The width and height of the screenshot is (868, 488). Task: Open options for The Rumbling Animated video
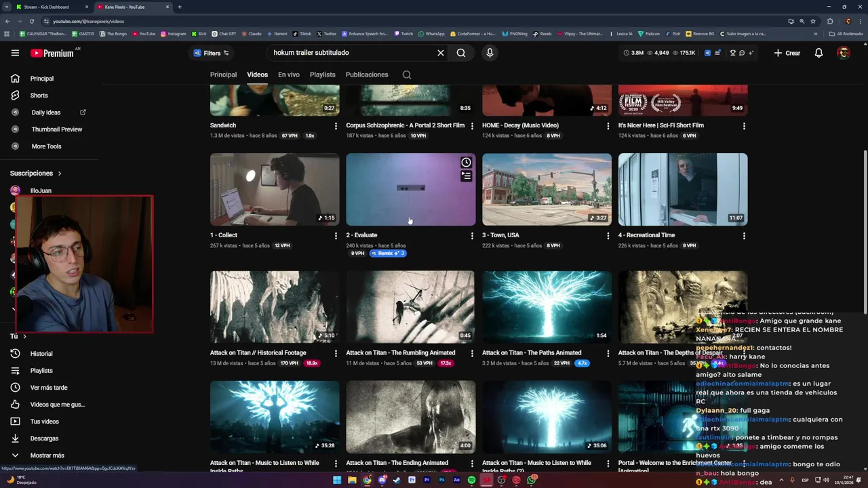472,354
